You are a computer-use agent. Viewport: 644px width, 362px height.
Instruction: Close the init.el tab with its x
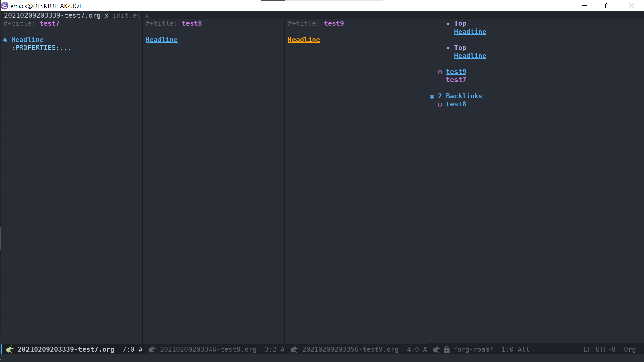pyautogui.click(x=147, y=15)
